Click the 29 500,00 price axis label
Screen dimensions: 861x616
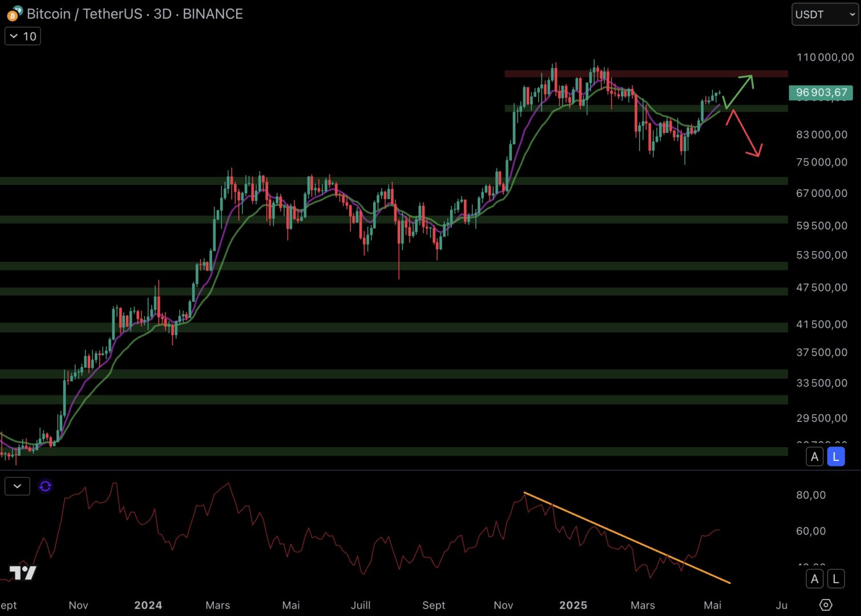point(822,418)
